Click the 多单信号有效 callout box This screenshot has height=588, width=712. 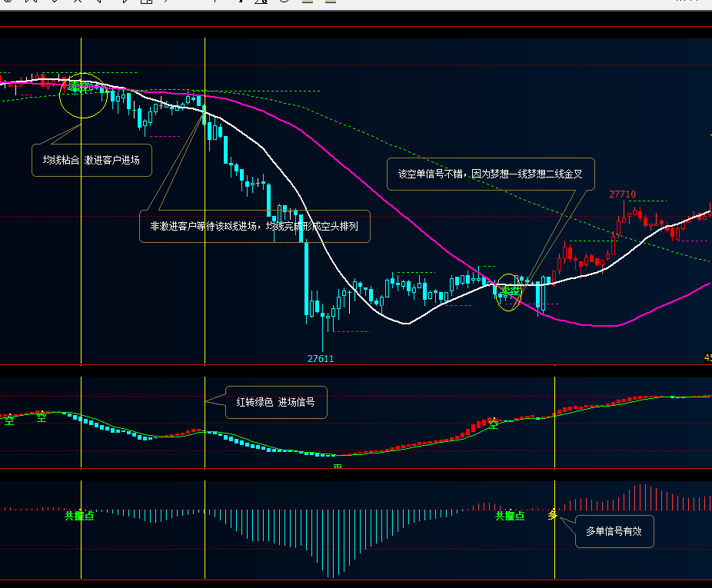[614, 531]
